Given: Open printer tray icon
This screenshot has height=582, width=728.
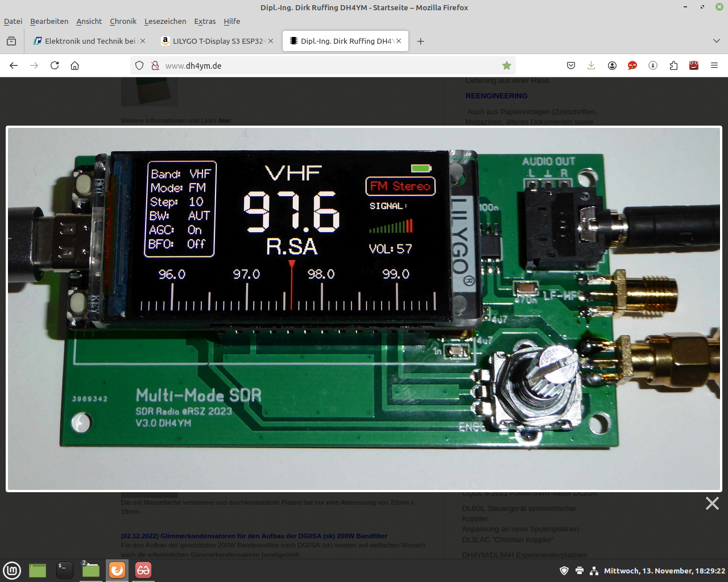Looking at the screenshot, I should click(x=579, y=571).
